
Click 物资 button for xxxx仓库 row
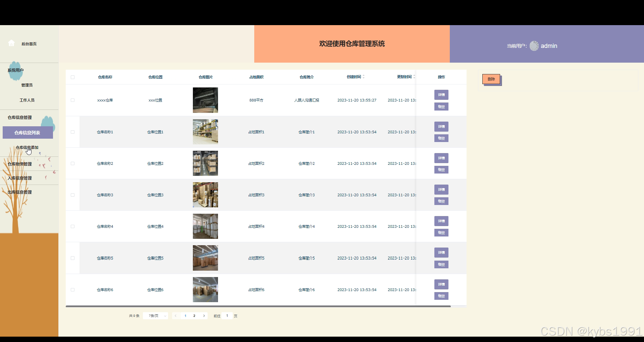pyautogui.click(x=441, y=107)
